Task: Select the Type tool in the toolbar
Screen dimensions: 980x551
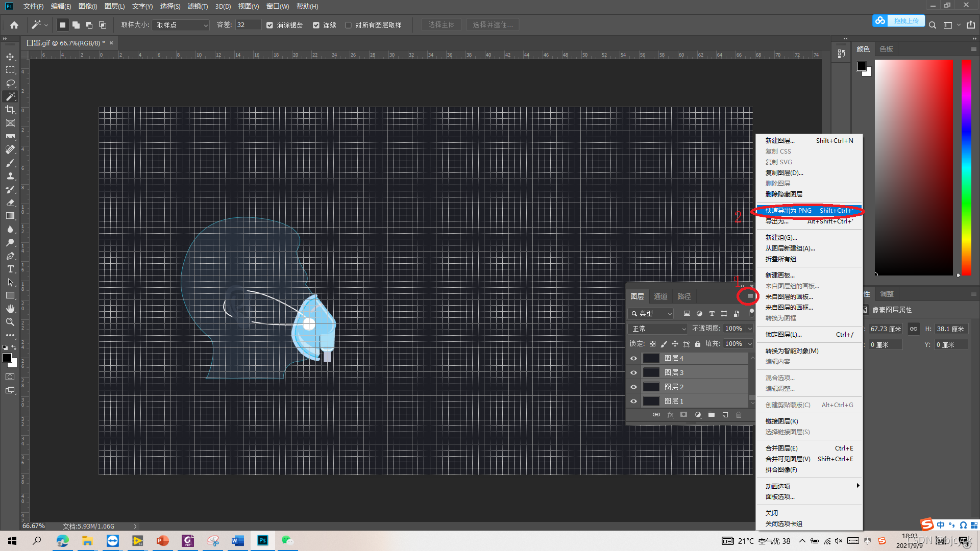Action: (10, 269)
